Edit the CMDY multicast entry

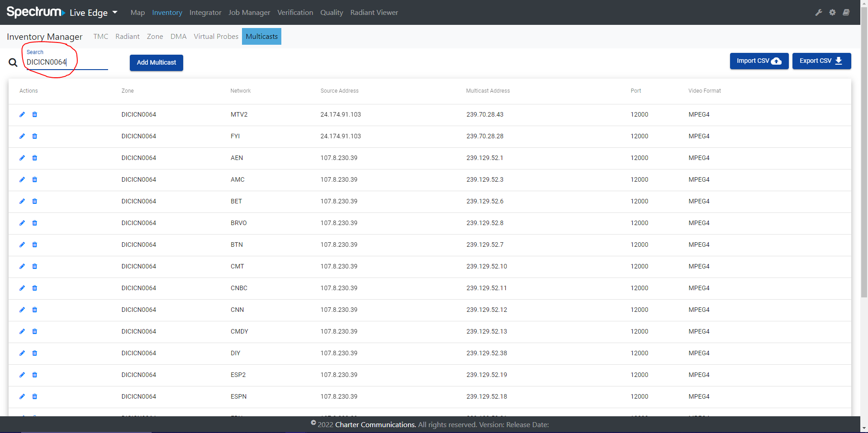pyautogui.click(x=22, y=331)
